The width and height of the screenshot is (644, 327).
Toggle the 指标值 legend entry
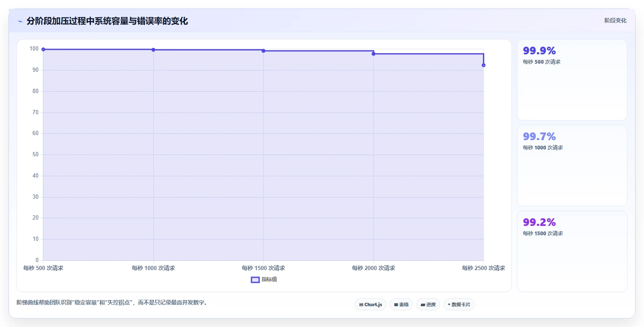264,279
